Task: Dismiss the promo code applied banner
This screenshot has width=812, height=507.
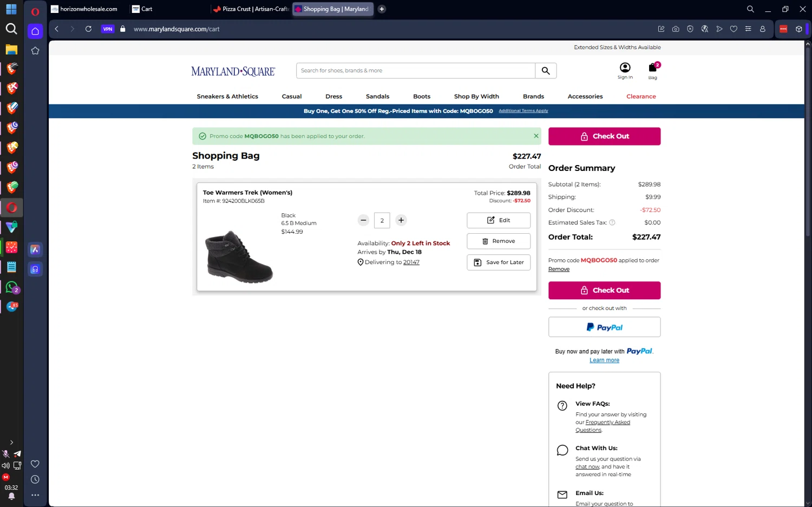Action: tap(536, 136)
